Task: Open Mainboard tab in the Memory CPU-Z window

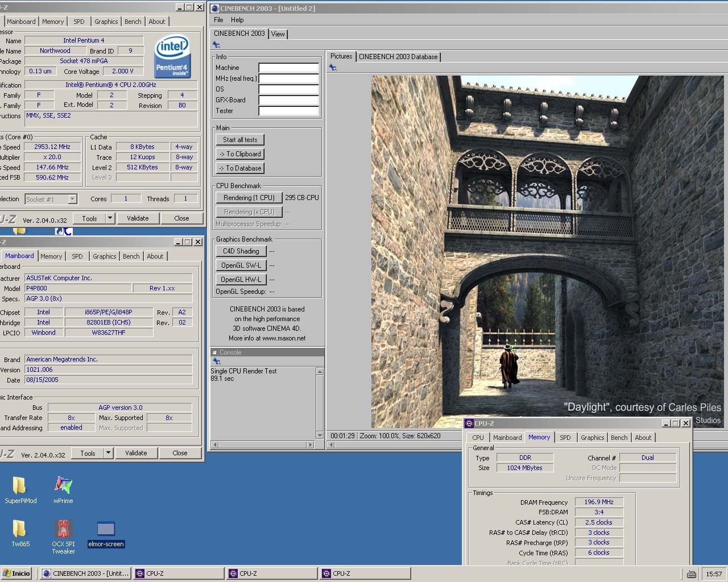Action: tap(507, 438)
